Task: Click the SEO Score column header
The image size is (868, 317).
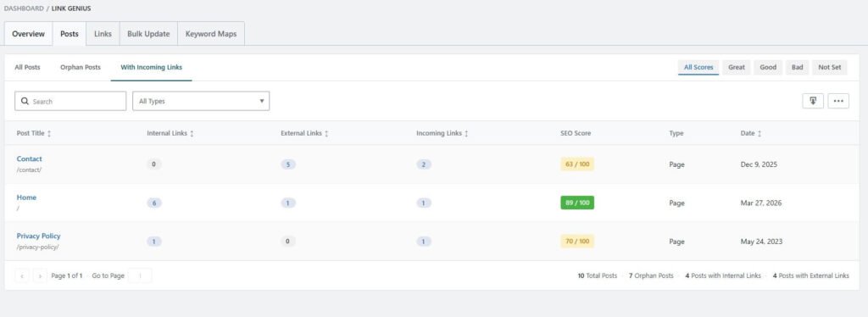Action: [576, 133]
